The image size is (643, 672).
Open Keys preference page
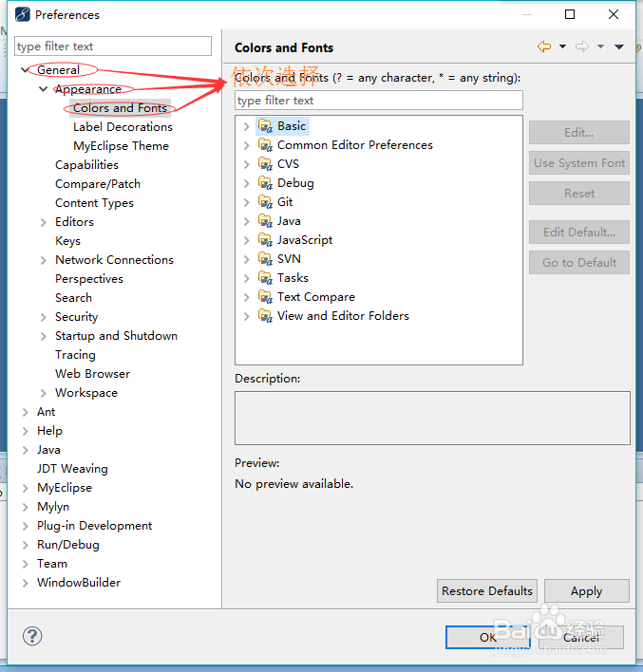point(67,241)
